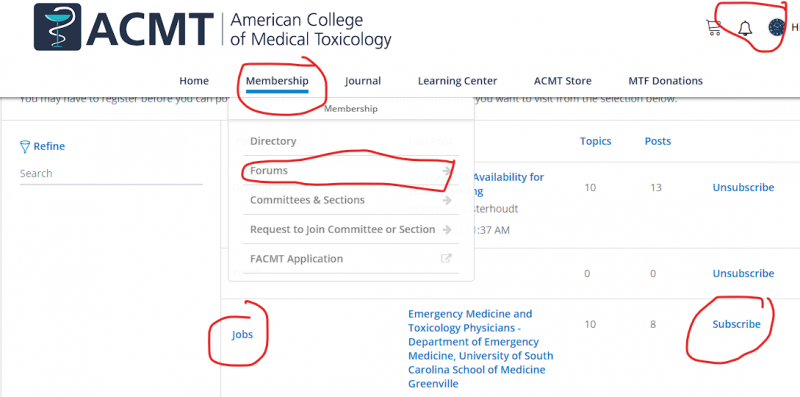Sort the forum list by Topics
This screenshot has width=800, height=397.
coord(595,141)
